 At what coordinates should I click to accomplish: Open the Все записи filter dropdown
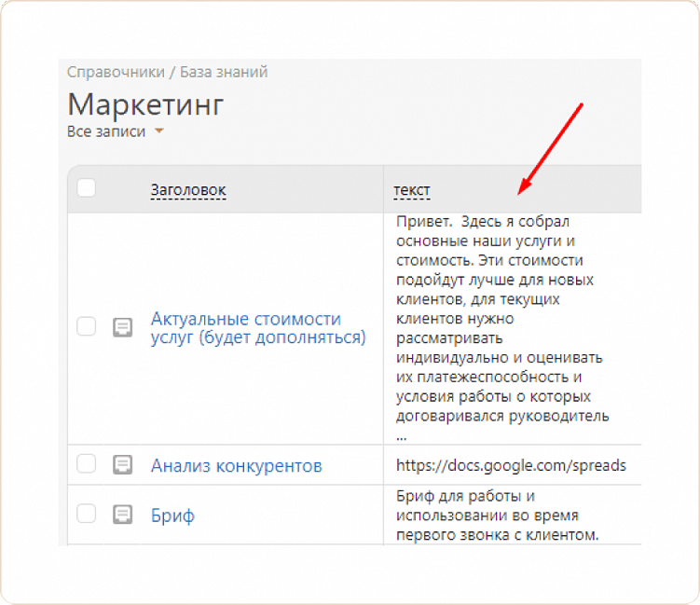click(107, 131)
